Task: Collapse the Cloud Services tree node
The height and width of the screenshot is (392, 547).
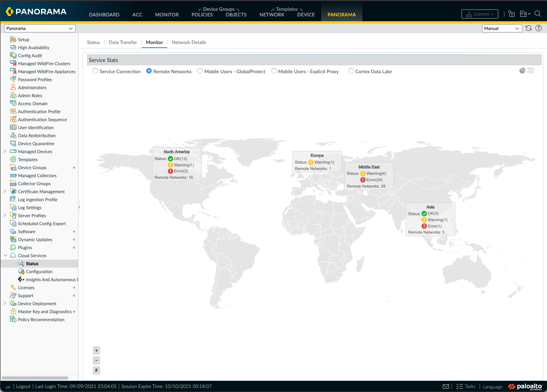Action: click(x=5, y=255)
